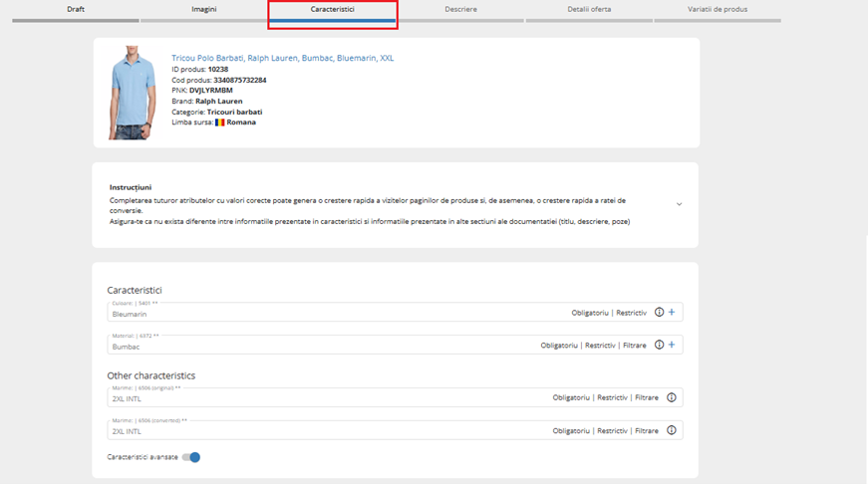
Task: Click the Marime converted 2XL INTL field
Action: (319, 431)
